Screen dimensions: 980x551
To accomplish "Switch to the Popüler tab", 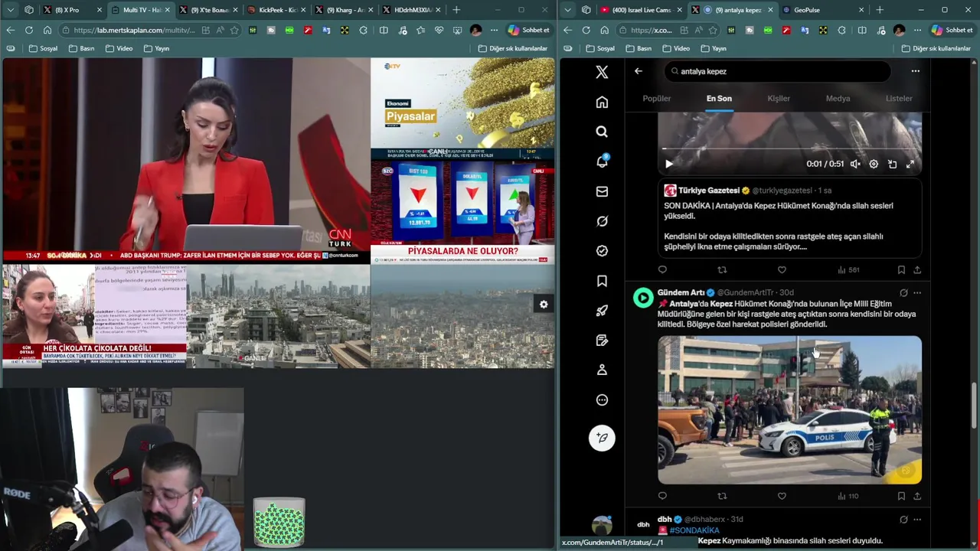I will tap(656, 98).
